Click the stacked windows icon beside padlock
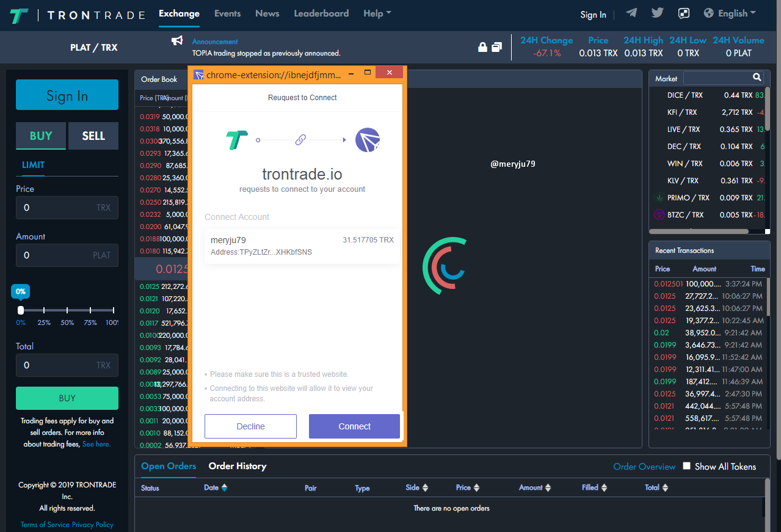This screenshot has height=532, width=781. click(497, 47)
